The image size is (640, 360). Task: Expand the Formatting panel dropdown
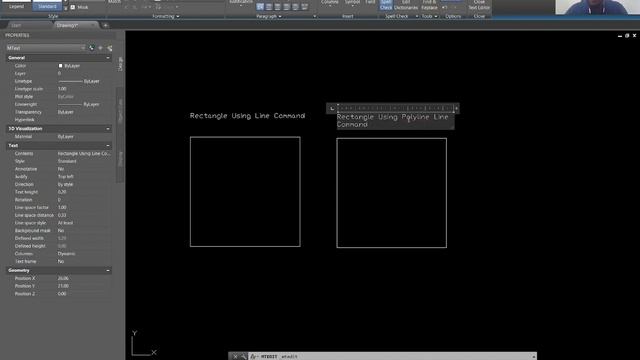(166, 16)
